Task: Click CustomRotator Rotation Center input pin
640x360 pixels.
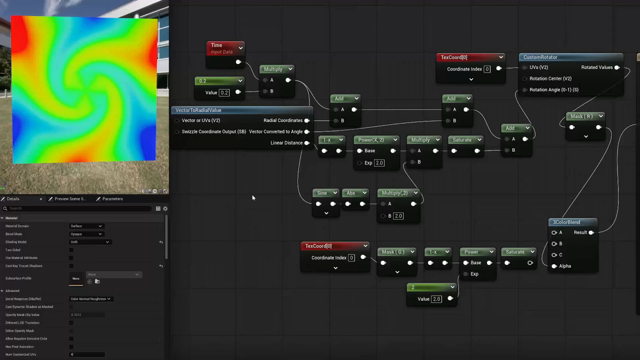Action: pos(525,78)
